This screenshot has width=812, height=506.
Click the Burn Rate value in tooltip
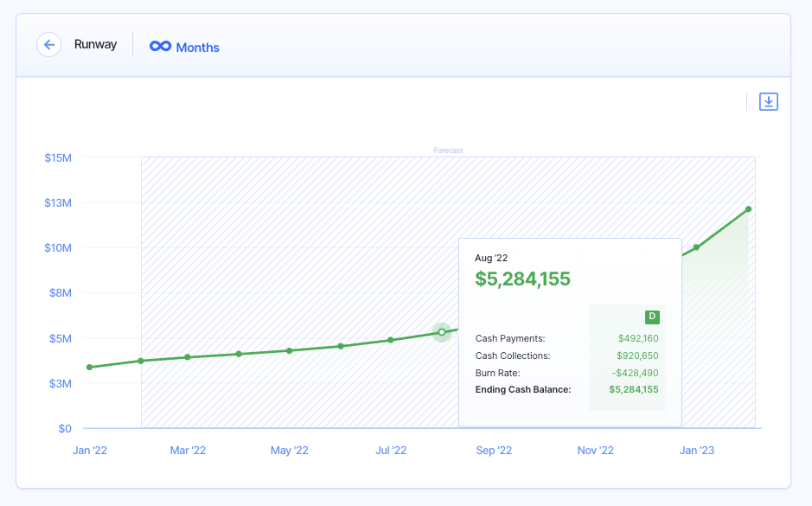coord(635,373)
